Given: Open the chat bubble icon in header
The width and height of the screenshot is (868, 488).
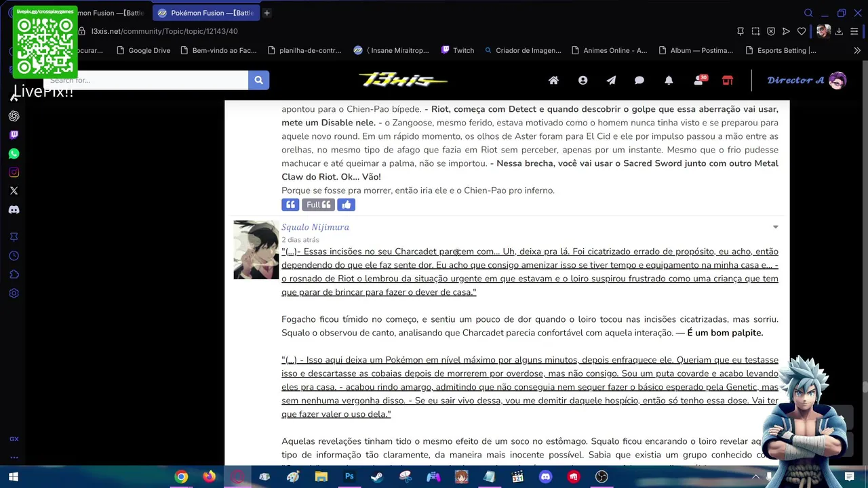Looking at the screenshot, I should point(639,80).
